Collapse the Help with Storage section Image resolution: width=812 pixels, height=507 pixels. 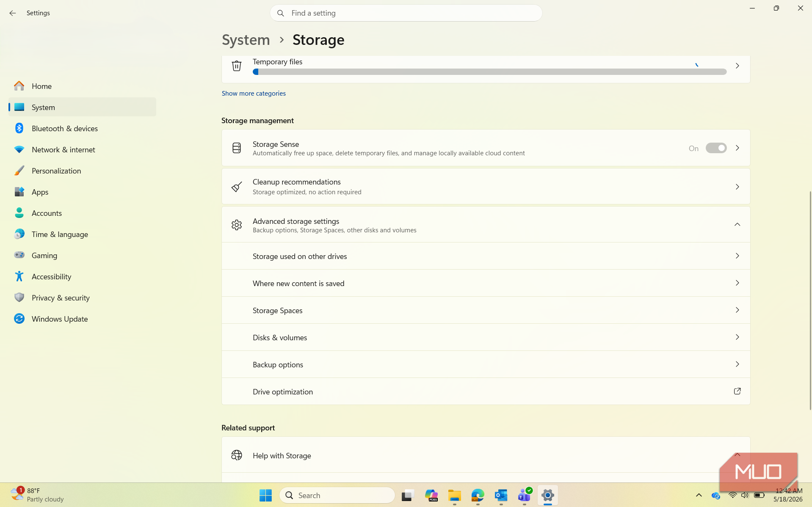tap(737, 455)
